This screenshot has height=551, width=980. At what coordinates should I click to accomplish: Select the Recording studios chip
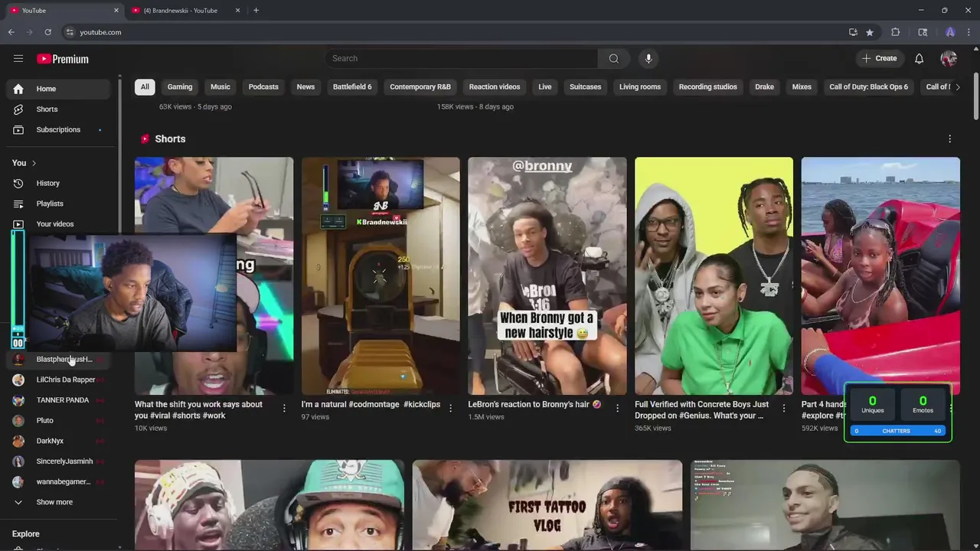pyautogui.click(x=708, y=87)
